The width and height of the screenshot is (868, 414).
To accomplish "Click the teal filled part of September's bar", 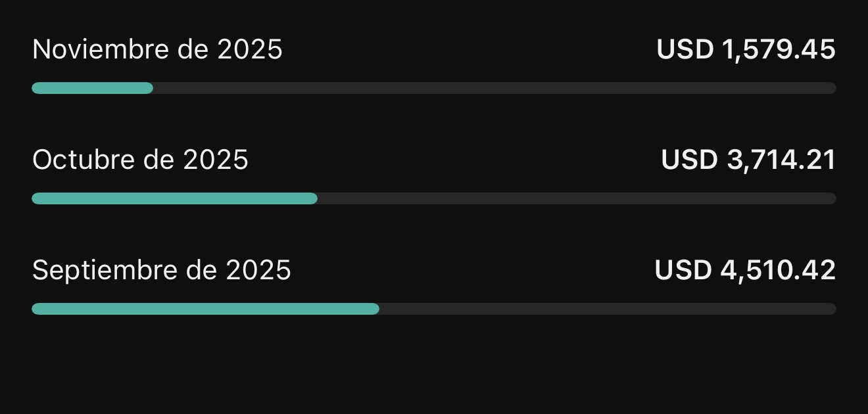I will 205,309.
